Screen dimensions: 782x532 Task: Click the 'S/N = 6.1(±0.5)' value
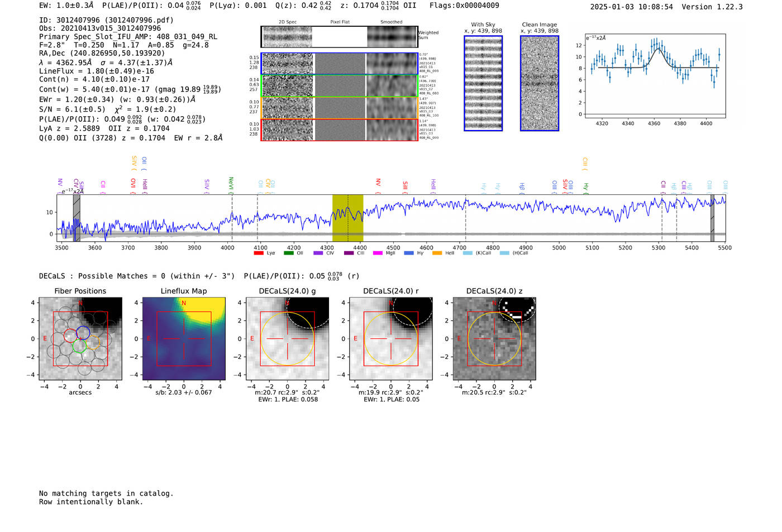72,109
